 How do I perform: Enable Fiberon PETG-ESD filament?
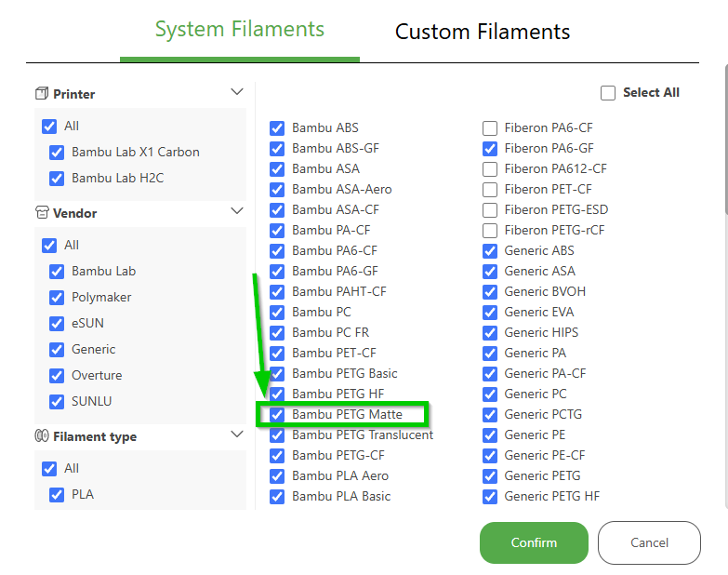[490, 210]
